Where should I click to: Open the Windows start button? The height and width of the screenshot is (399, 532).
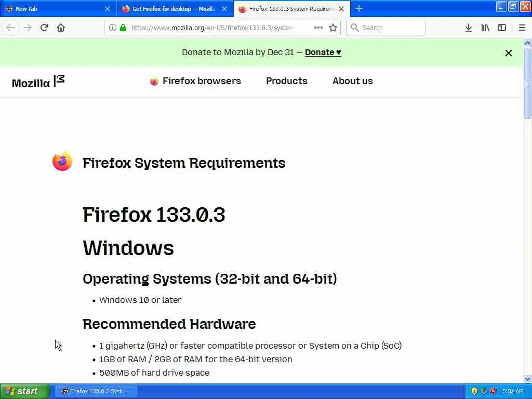point(24,391)
